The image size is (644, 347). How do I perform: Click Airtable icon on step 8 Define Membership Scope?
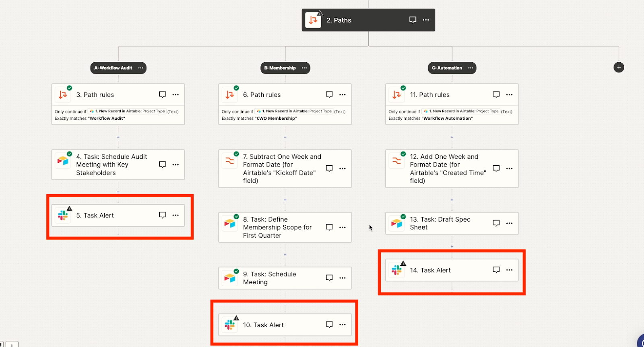coord(230,224)
